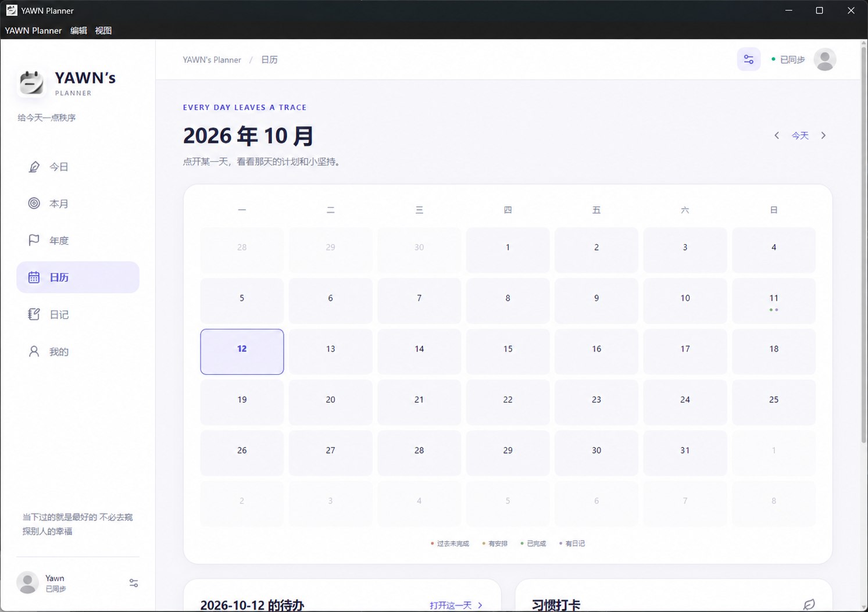Click the YAWN's Planner logo icon
Image resolution: width=868 pixels, height=612 pixels.
pyautogui.click(x=31, y=83)
